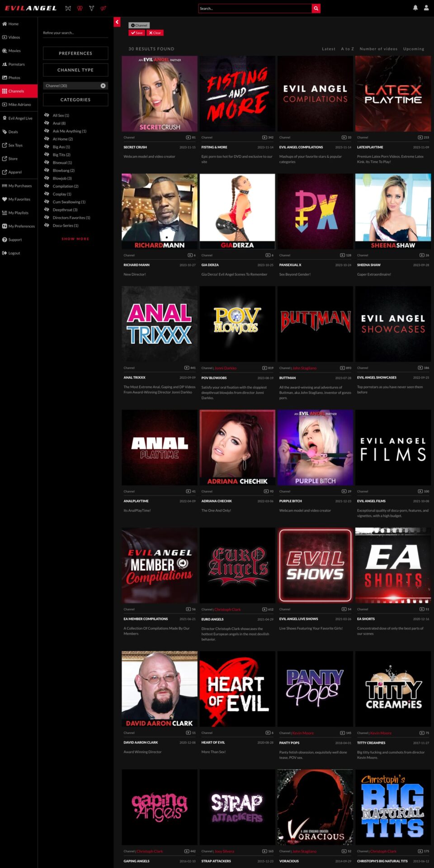Click the Refine your search field
This screenshot has width=434, height=868.
tap(75, 33)
